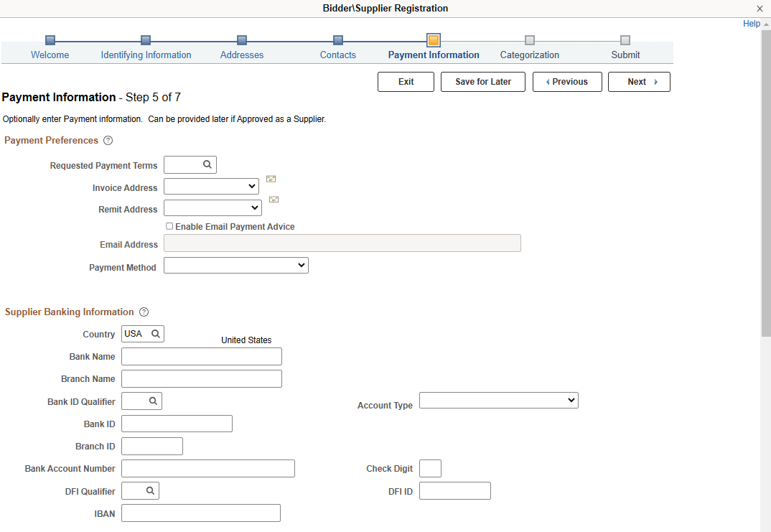Screen dimensions: 771x532
Task: Click the Next button
Action: pyautogui.click(x=638, y=81)
